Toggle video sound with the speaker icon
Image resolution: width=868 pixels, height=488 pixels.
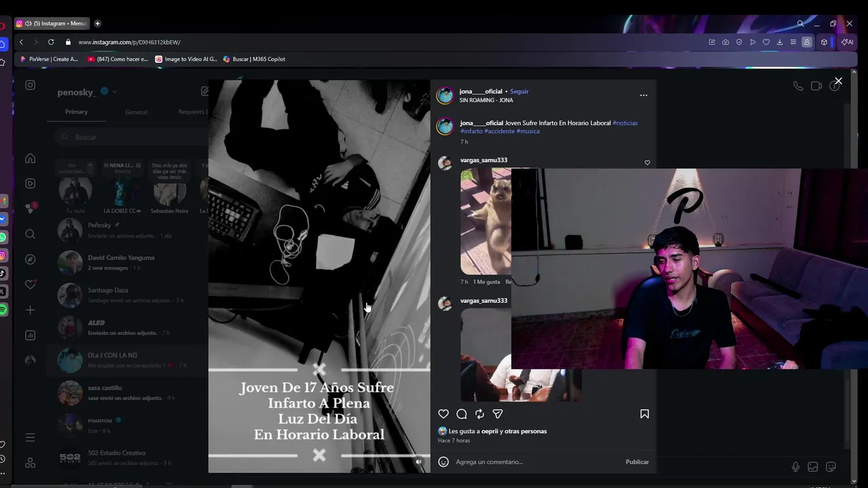coord(418,462)
